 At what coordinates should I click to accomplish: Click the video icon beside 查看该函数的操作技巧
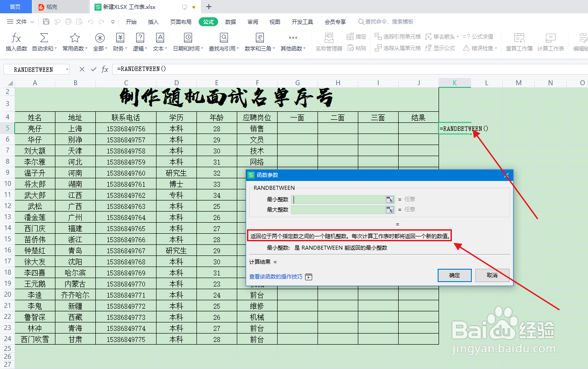pos(309,277)
